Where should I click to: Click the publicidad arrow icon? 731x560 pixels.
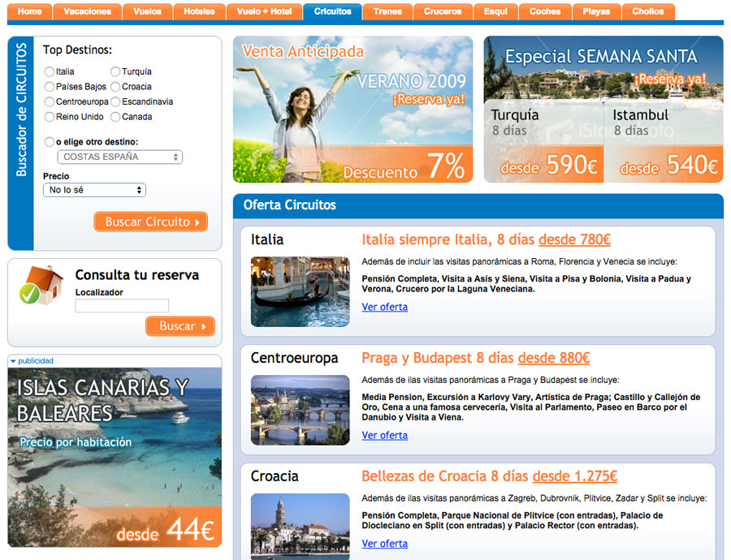pos(13,361)
